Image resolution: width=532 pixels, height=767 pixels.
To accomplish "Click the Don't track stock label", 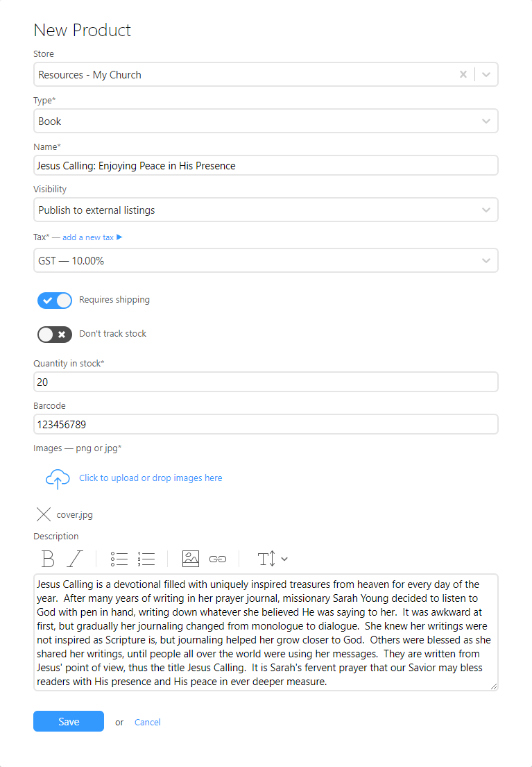I will click(x=112, y=334).
